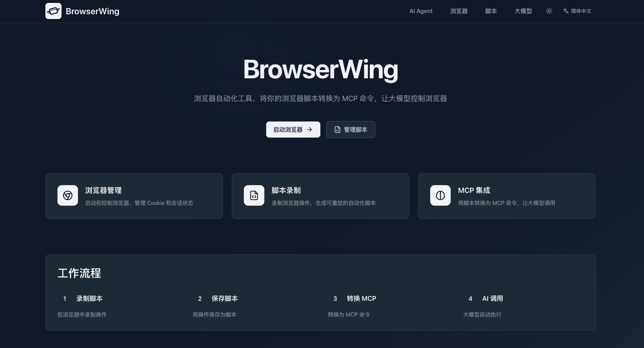Select the 浏览器管理 feature card

[134, 196]
